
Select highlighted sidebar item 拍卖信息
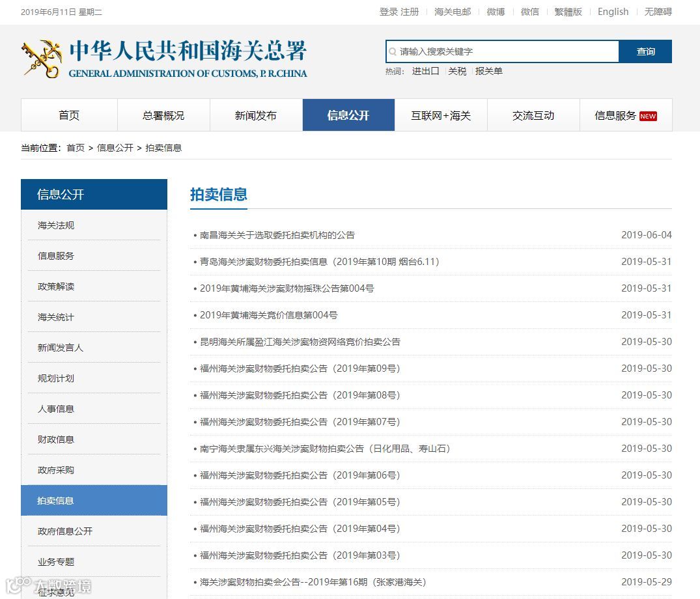[x=94, y=500]
